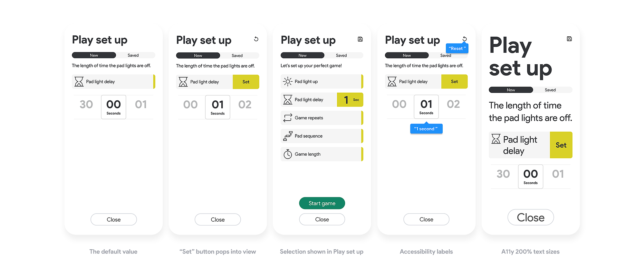This screenshot has height=276, width=644.
Task: Expand the Game repeats row
Action: point(322,118)
